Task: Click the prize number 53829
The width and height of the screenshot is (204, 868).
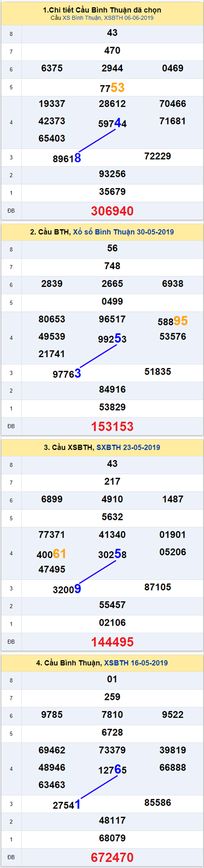Action: pos(112,407)
